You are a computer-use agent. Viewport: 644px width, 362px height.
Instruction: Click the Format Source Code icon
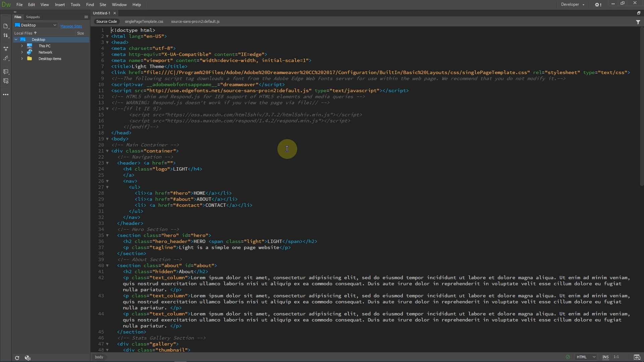(6, 58)
